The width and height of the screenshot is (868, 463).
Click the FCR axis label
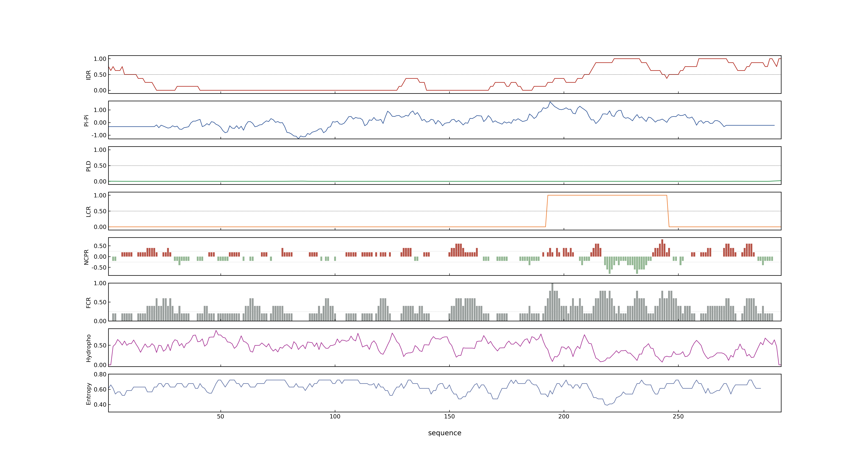(88, 302)
